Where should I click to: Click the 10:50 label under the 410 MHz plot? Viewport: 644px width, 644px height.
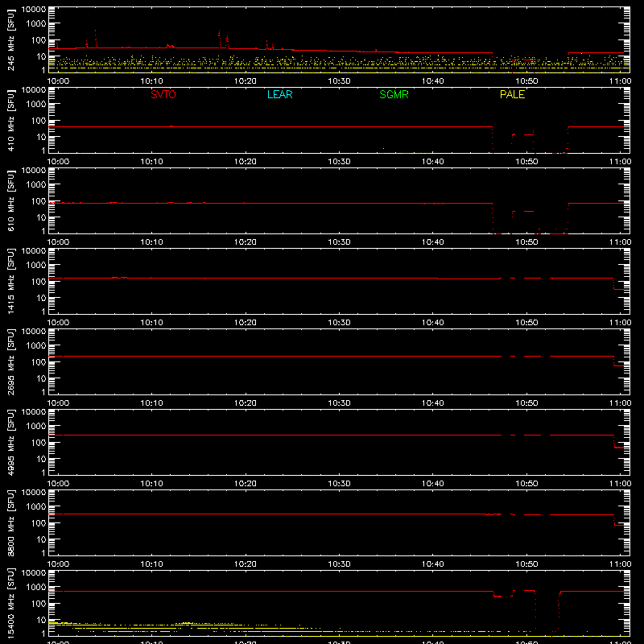526,162
